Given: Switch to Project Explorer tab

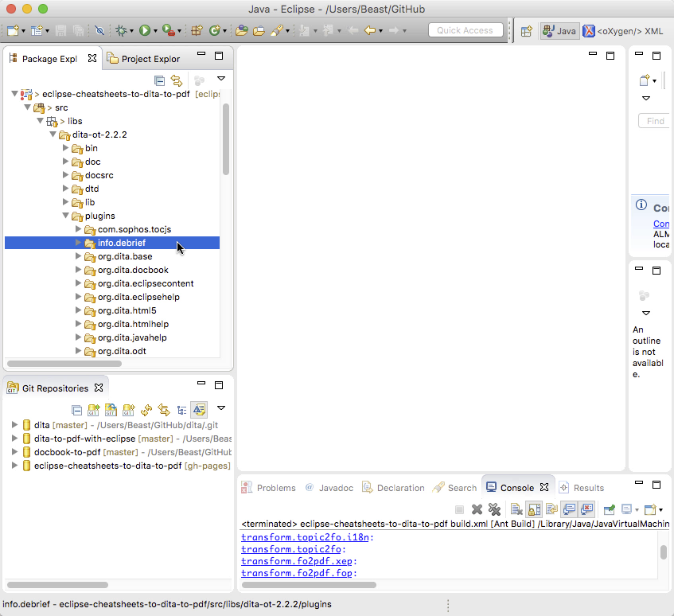Looking at the screenshot, I should pyautogui.click(x=144, y=58).
